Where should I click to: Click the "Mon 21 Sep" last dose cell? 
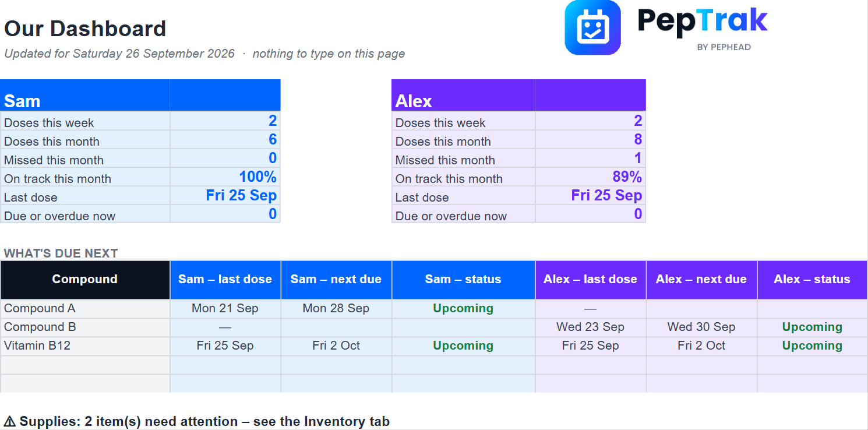pyautogui.click(x=225, y=309)
